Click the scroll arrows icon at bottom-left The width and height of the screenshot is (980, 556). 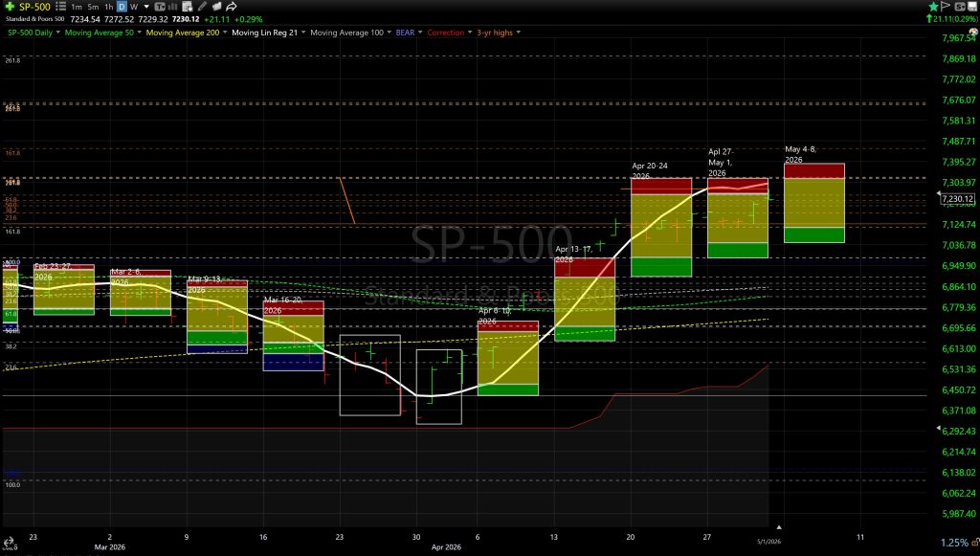click(x=9, y=543)
